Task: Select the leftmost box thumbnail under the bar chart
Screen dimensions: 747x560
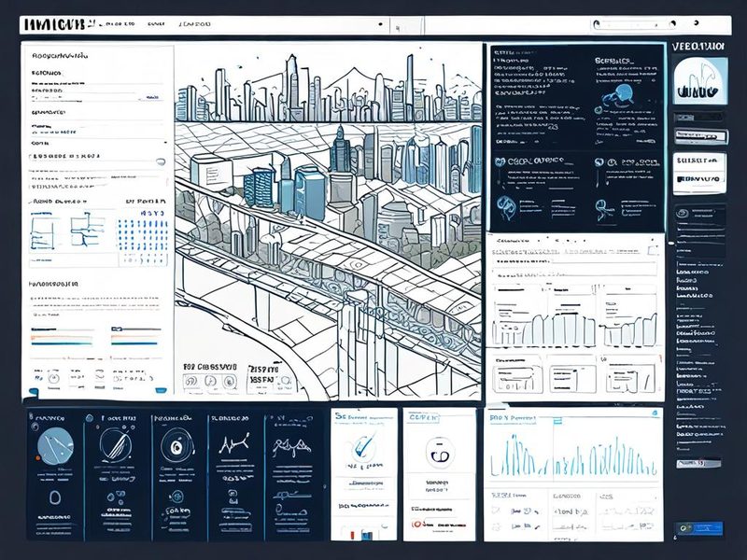Action: pos(517,379)
